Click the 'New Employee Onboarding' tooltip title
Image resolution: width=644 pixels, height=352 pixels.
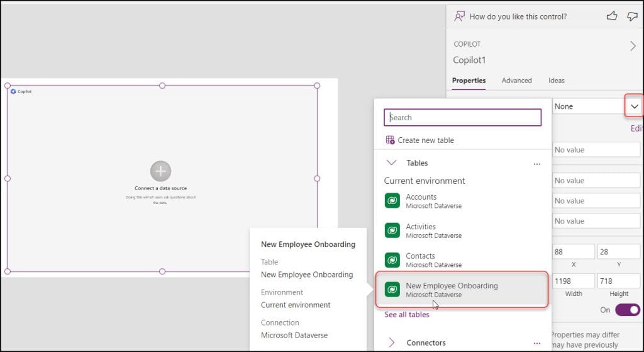(x=308, y=244)
